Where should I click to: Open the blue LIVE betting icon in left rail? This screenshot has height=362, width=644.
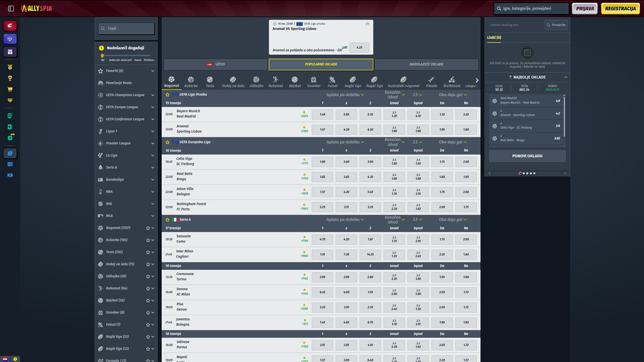pos(10,165)
